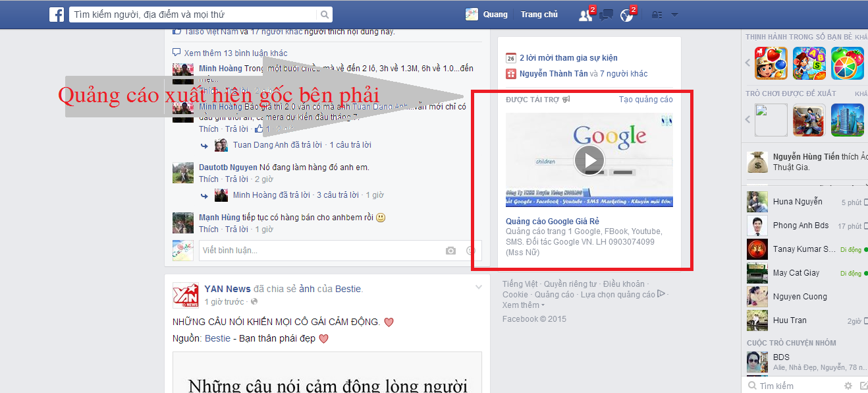Screen dimensions: 868x393
Task: Open the ABC word game icon
Action: click(x=809, y=63)
